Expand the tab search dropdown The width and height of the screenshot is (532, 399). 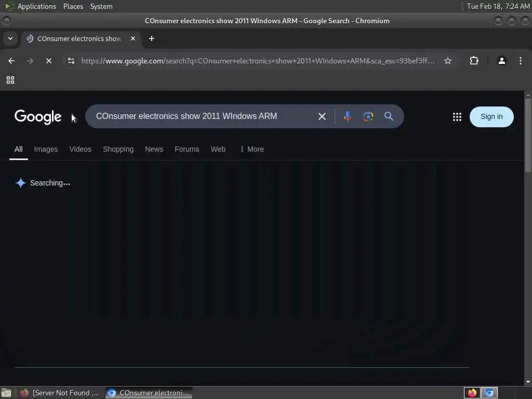tap(10, 38)
